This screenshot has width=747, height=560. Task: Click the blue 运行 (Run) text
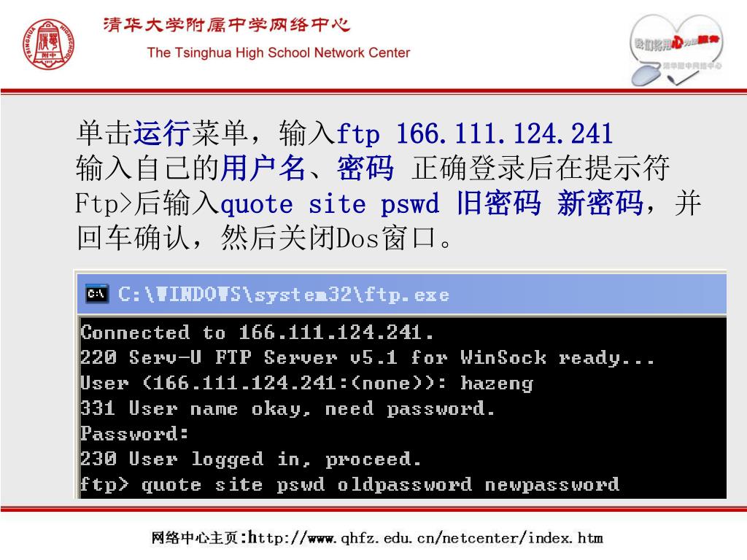(x=162, y=133)
